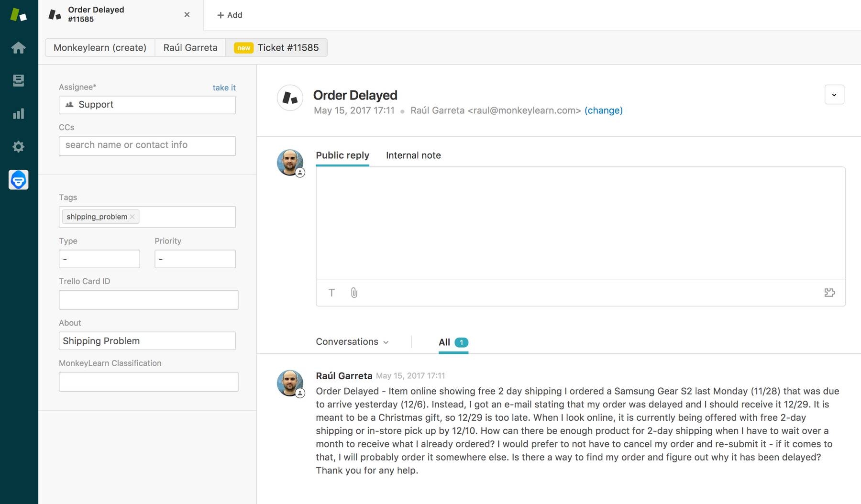Close the Order Delayed #11585 tab

coord(187,15)
